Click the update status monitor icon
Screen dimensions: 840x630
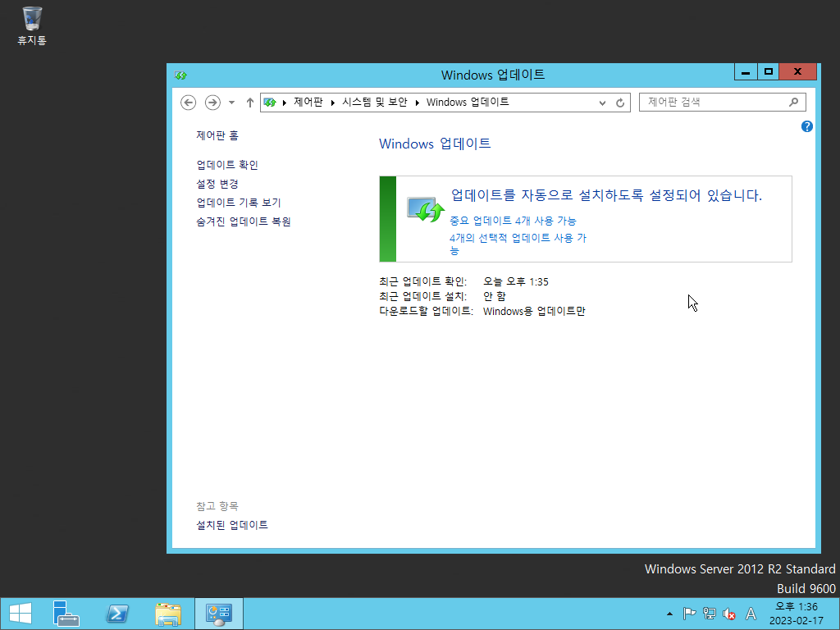[x=426, y=209]
